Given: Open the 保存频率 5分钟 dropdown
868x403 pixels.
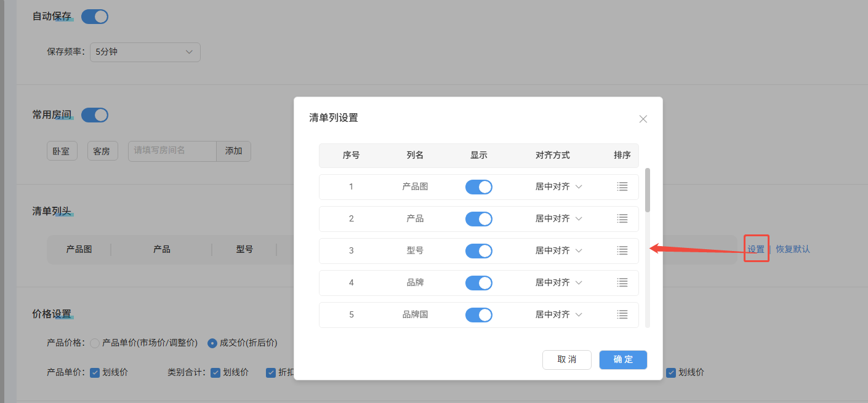Looking at the screenshot, I should (145, 52).
